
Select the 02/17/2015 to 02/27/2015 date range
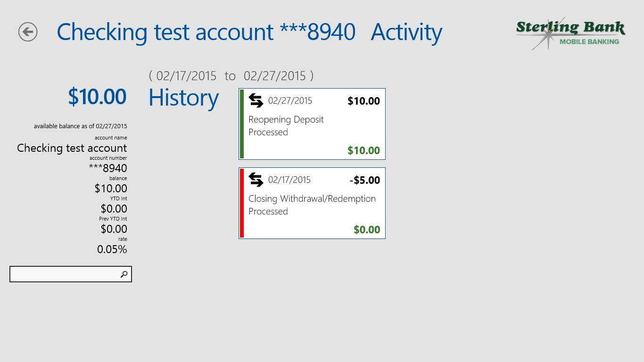tap(231, 75)
